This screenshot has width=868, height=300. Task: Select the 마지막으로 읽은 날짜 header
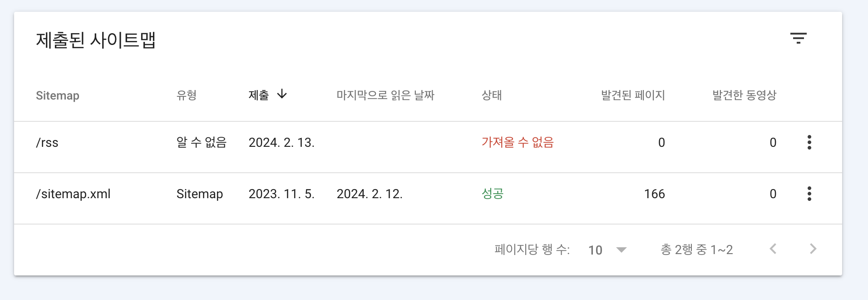point(386,95)
